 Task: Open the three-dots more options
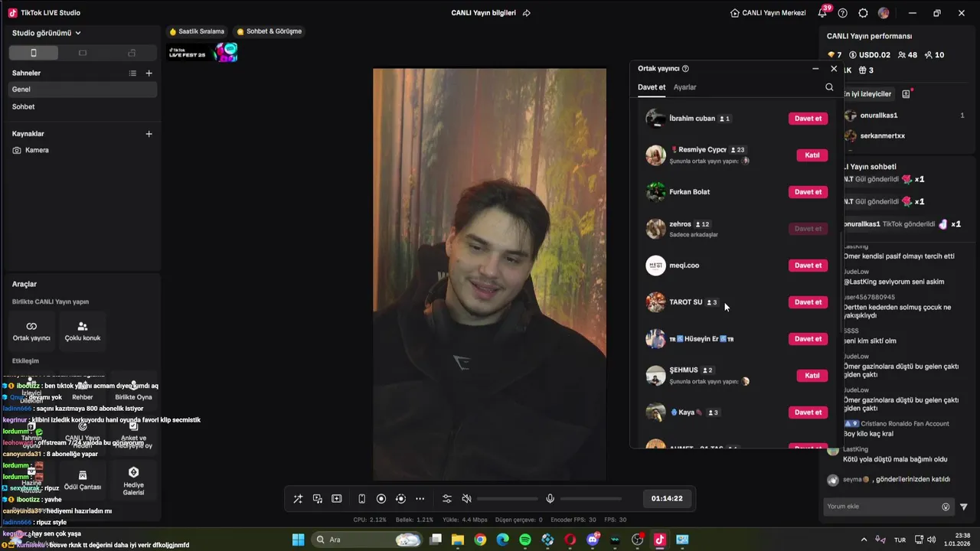(x=420, y=498)
